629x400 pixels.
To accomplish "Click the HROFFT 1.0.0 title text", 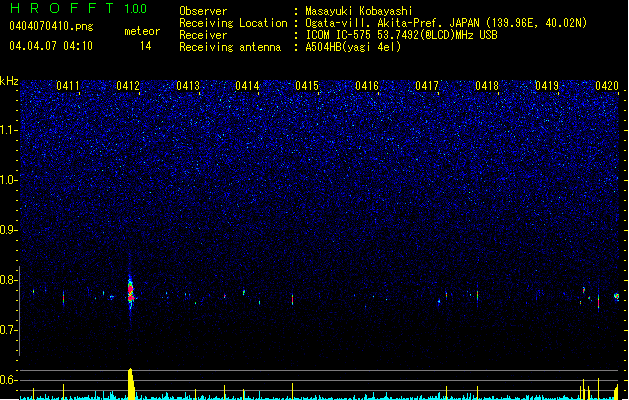I will [79, 8].
